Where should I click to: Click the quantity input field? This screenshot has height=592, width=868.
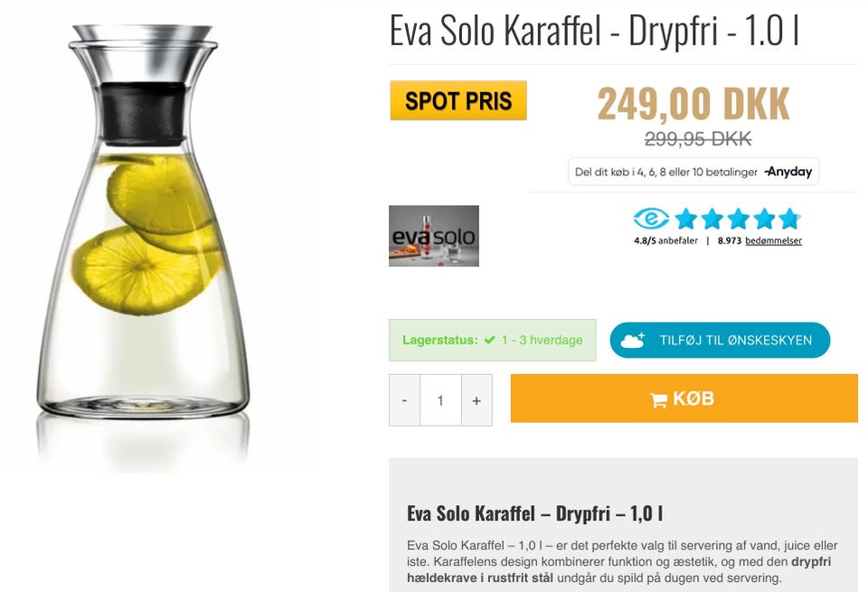[x=440, y=400]
